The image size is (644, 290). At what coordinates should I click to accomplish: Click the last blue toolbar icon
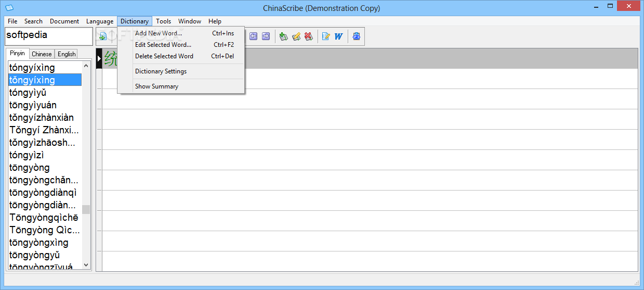[356, 36]
